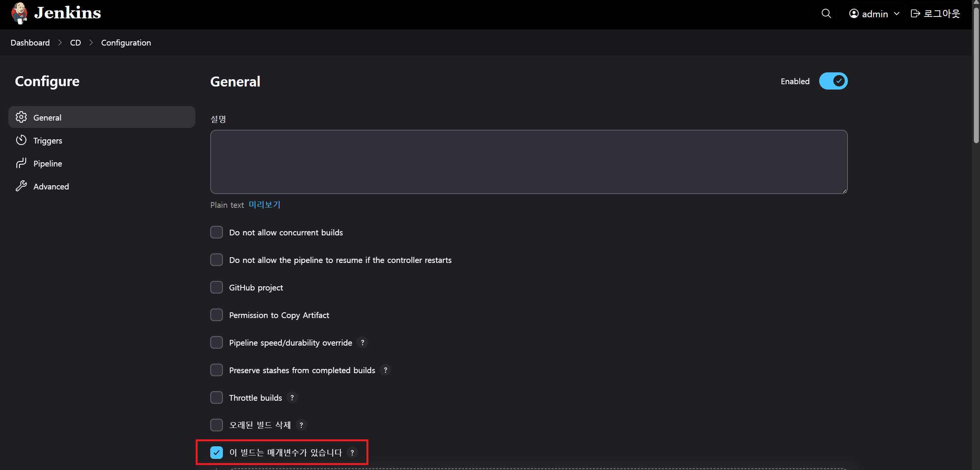Open the search magnifier icon
The width and height of the screenshot is (980, 470).
tap(826, 14)
